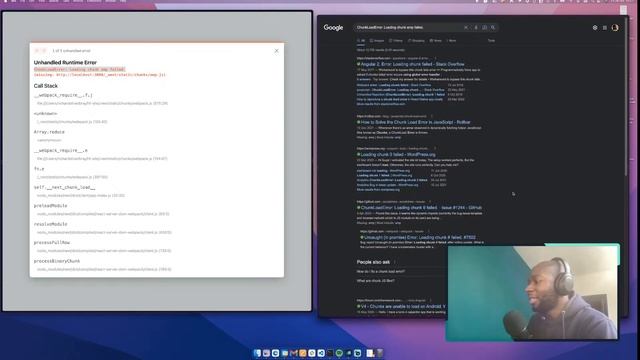Open Uncaught in promise Loading chunk result
640x360 pixels.
tap(420, 237)
